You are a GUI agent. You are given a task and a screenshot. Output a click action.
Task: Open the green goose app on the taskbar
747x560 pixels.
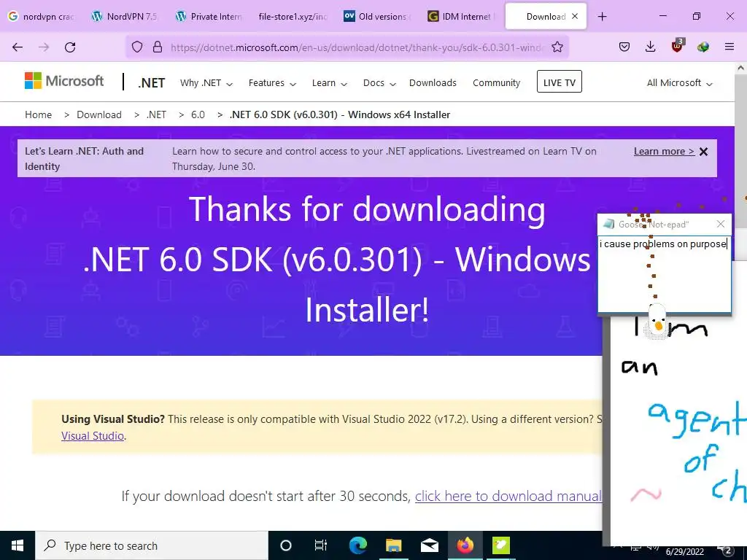click(500, 545)
